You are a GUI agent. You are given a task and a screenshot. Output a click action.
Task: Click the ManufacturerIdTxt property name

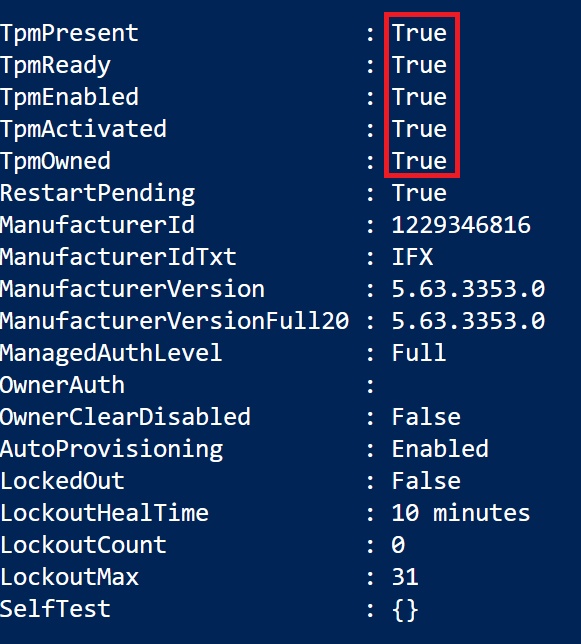click(118, 257)
